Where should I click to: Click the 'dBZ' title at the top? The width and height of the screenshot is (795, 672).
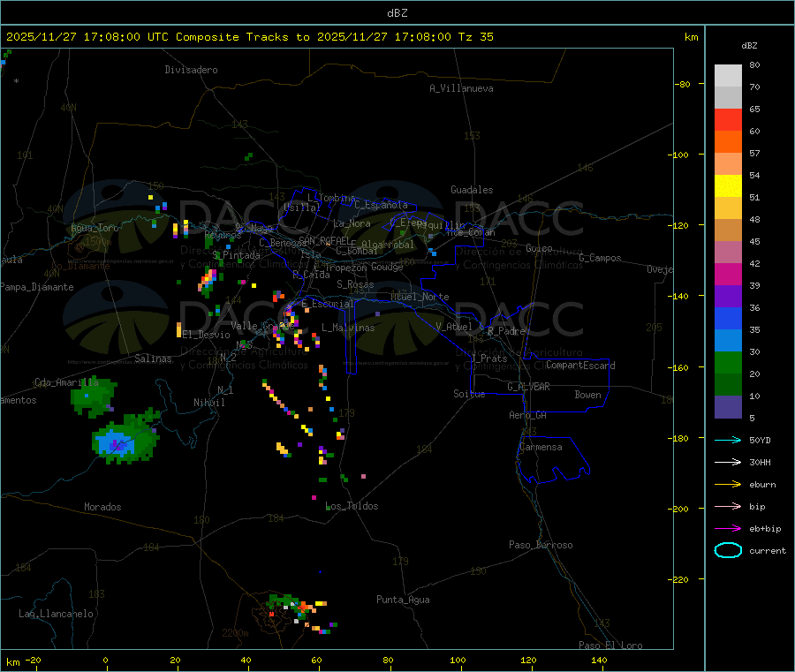point(397,13)
